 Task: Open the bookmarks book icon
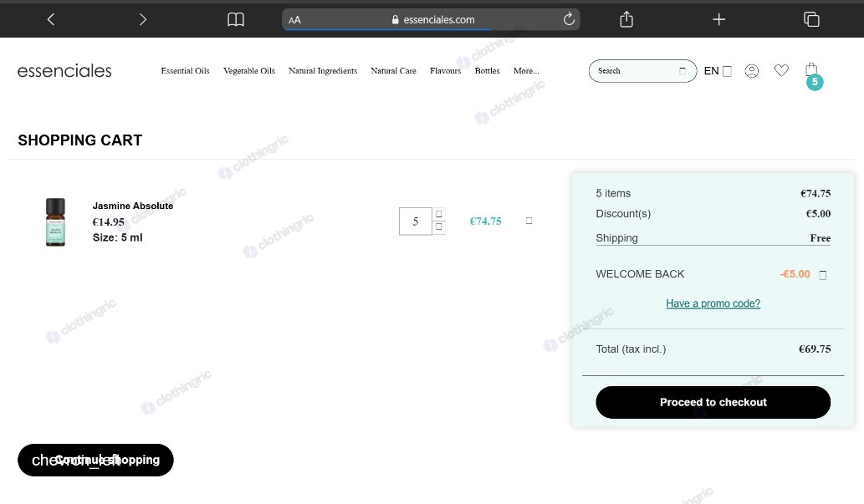point(236,20)
